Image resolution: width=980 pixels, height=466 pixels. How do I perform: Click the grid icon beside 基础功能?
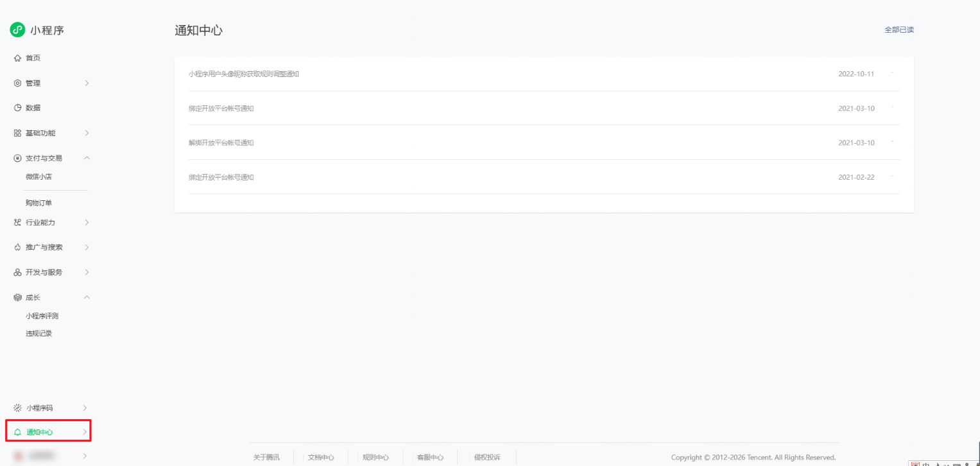(17, 133)
